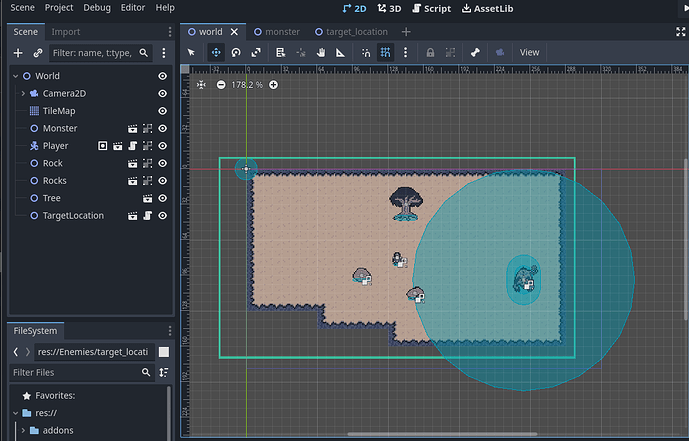
Task: Reset zoom at 178.2 % label
Action: tap(247, 85)
